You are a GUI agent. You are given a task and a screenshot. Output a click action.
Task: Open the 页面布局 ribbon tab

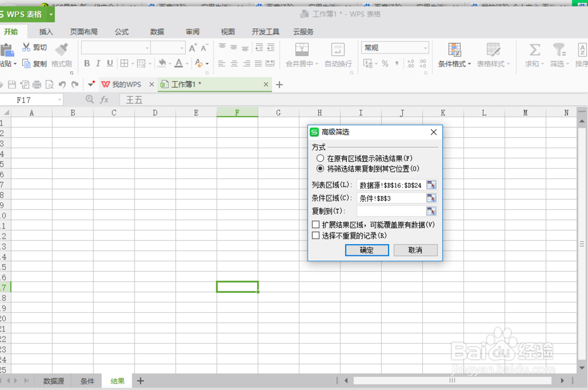[x=84, y=32]
